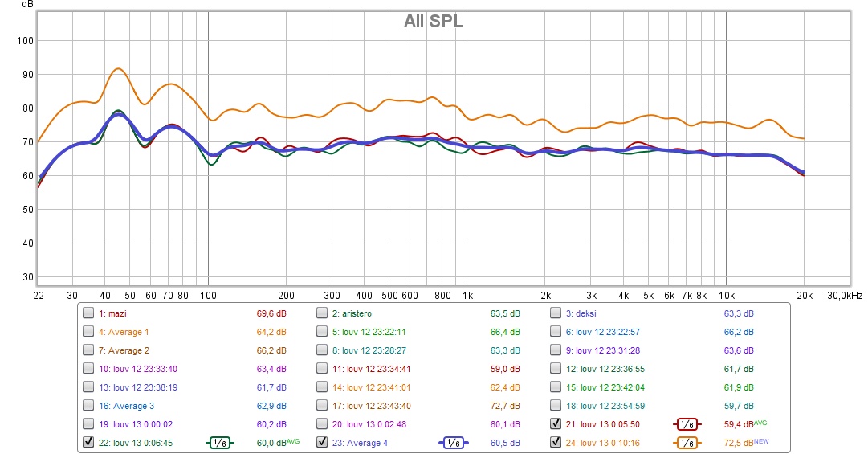The width and height of the screenshot is (868, 454).
Task: Click the '20k' frequency axis label
Action: click(x=805, y=296)
